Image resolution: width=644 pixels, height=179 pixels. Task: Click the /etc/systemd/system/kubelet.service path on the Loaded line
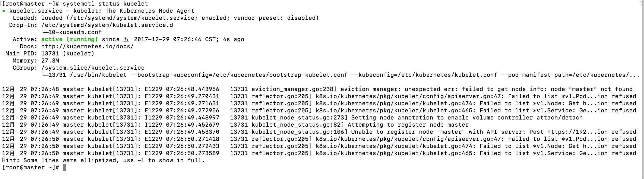(132, 18)
